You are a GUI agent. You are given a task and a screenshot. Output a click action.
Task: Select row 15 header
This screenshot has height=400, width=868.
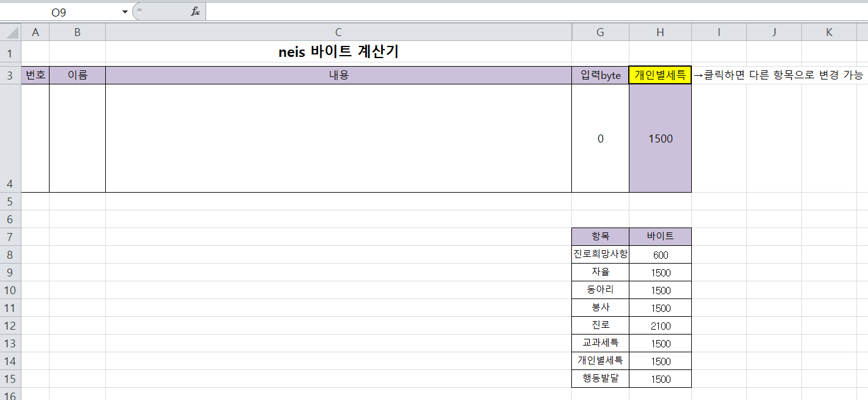[10, 379]
